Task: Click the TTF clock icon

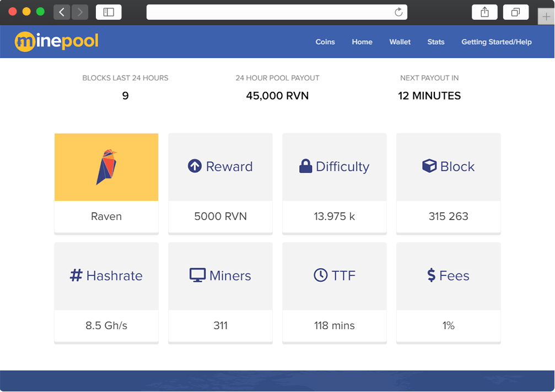Action: 321,275
